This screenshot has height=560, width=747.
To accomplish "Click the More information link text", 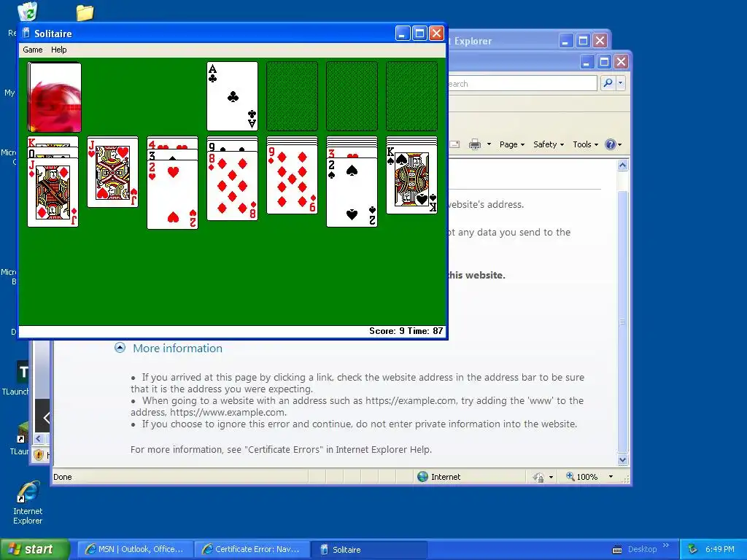I will coord(178,348).
